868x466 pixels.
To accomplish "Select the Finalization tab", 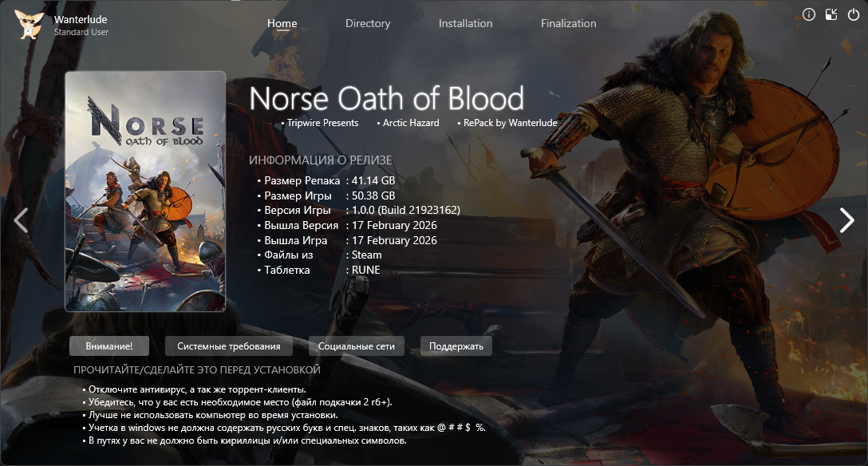I will pyautogui.click(x=569, y=23).
